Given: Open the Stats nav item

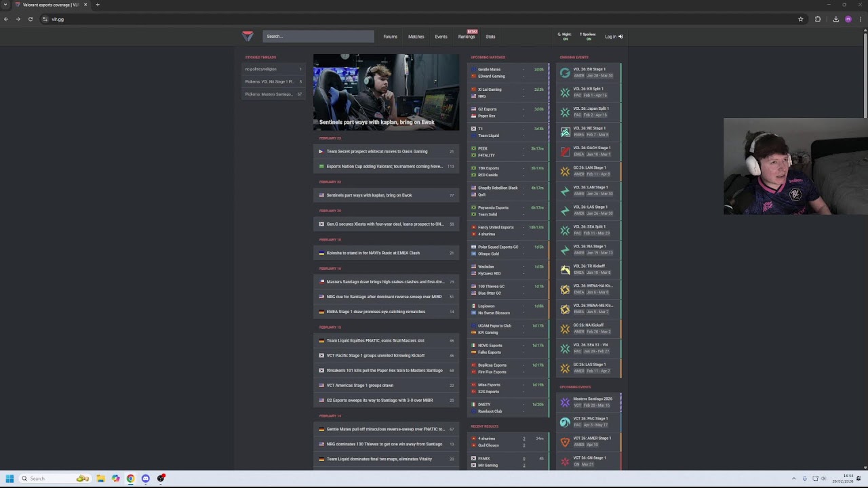Looking at the screenshot, I should [490, 37].
